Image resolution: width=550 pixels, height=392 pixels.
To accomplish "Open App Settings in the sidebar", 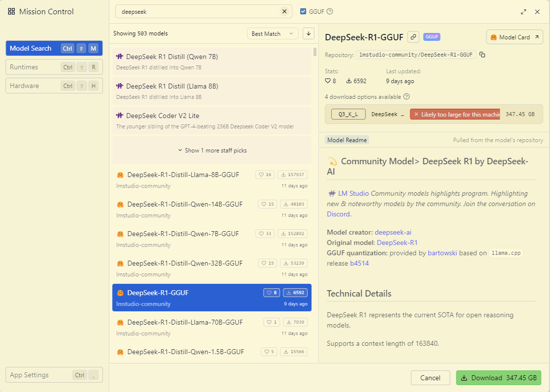I will [54, 375].
